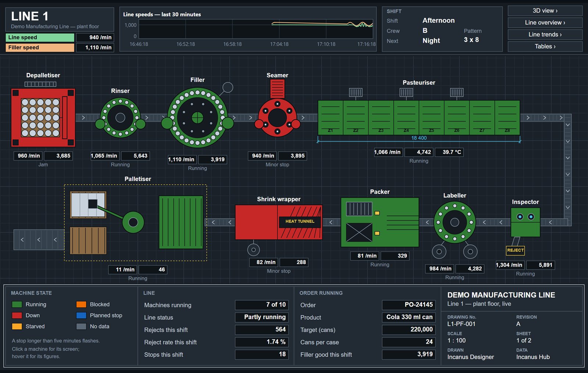The height and width of the screenshot is (373, 588).
Task: Click the yellow REJECT bin tag
Action: (x=515, y=250)
